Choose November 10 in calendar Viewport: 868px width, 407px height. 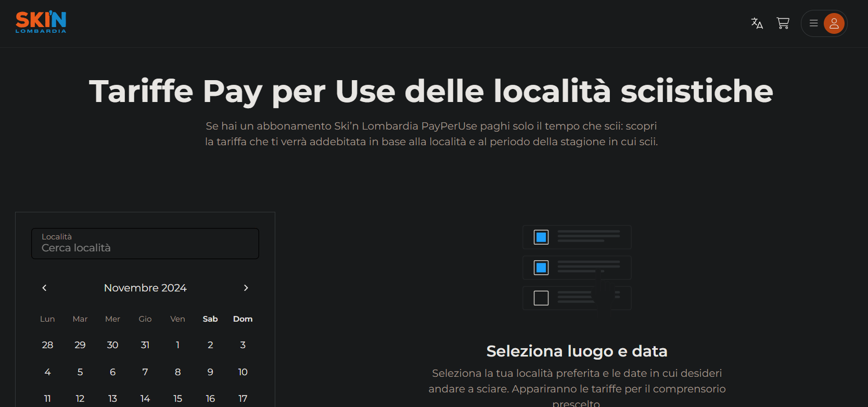(242, 372)
